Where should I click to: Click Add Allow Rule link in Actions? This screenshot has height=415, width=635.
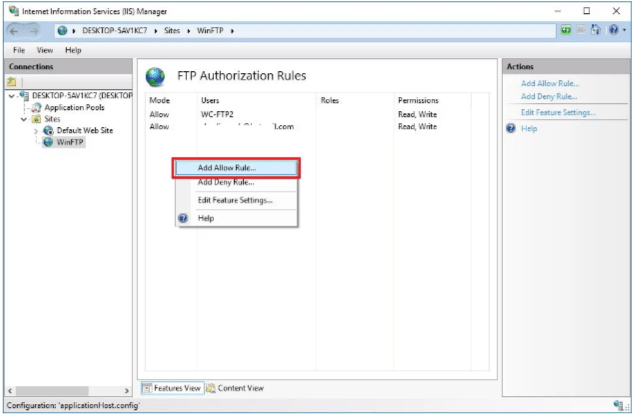click(550, 83)
